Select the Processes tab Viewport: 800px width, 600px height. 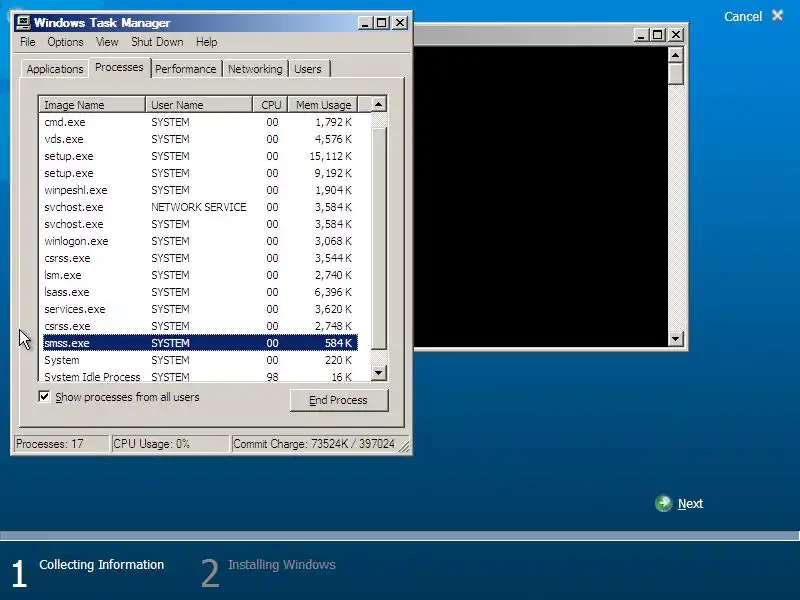119,67
